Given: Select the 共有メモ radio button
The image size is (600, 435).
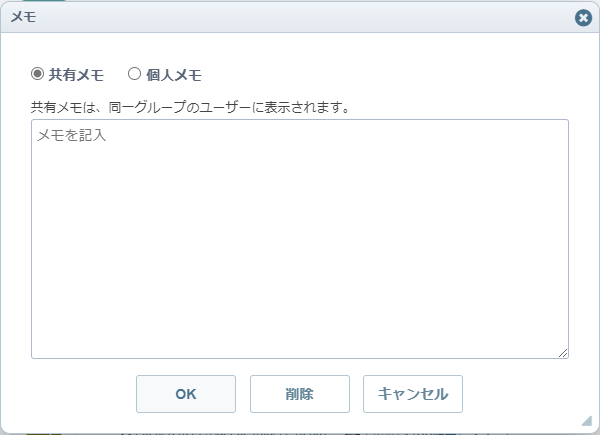Looking at the screenshot, I should tap(38, 74).
